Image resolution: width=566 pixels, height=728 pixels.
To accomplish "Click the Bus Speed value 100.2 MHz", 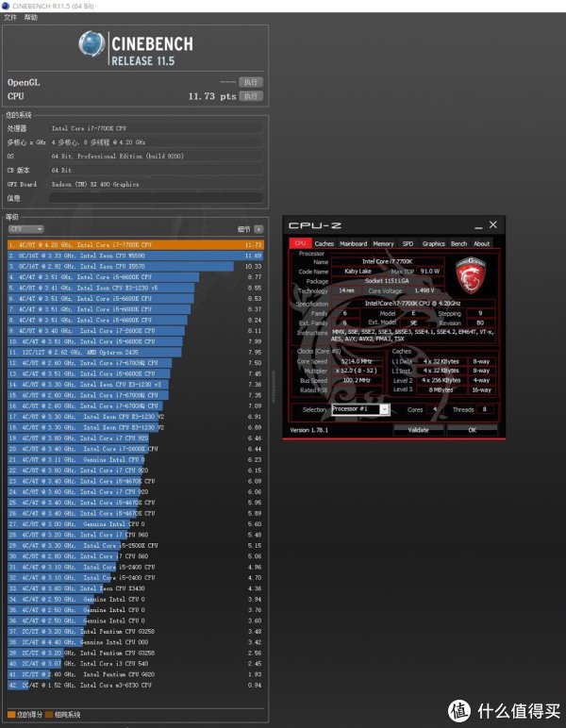I will [357, 380].
